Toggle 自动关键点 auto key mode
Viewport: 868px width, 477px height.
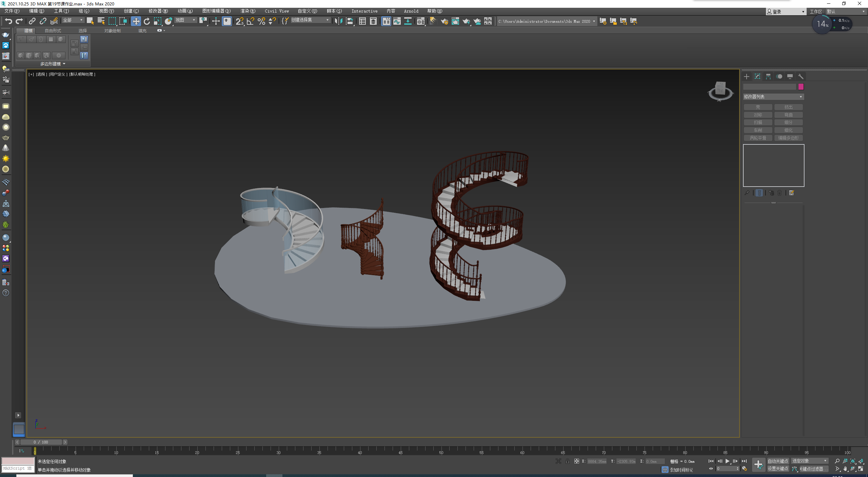tap(778, 461)
